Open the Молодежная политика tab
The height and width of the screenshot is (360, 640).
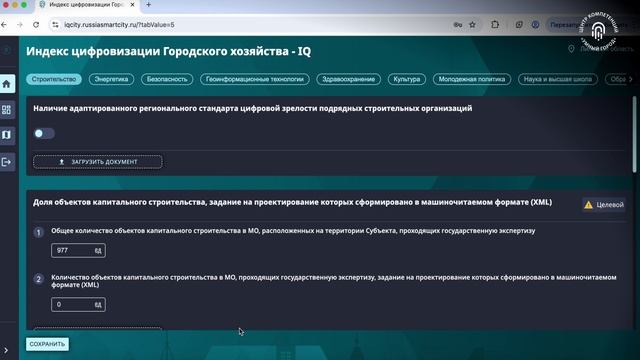tap(472, 79)
